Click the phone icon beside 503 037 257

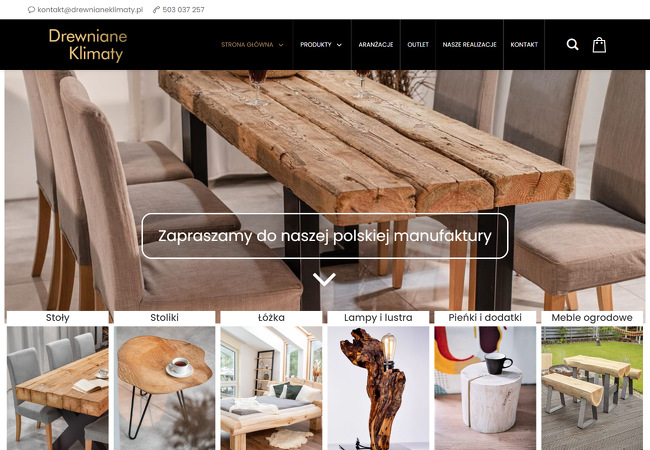156,10
